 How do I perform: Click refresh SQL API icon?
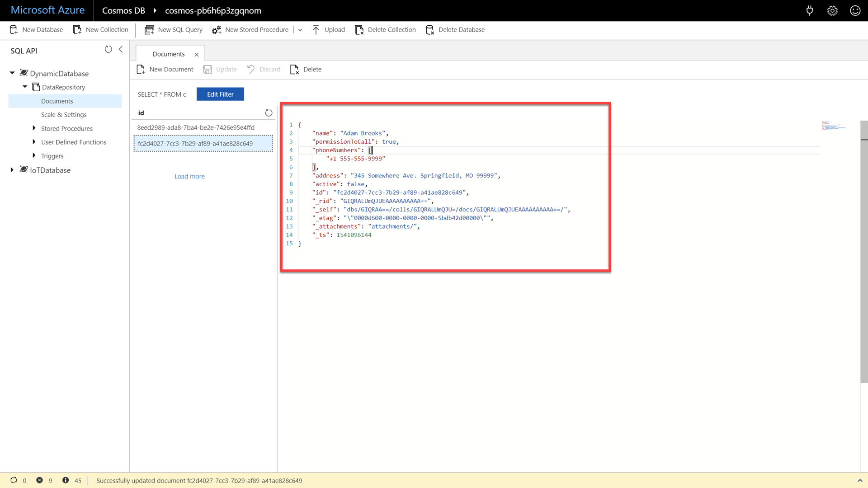(x=108, y=50)
